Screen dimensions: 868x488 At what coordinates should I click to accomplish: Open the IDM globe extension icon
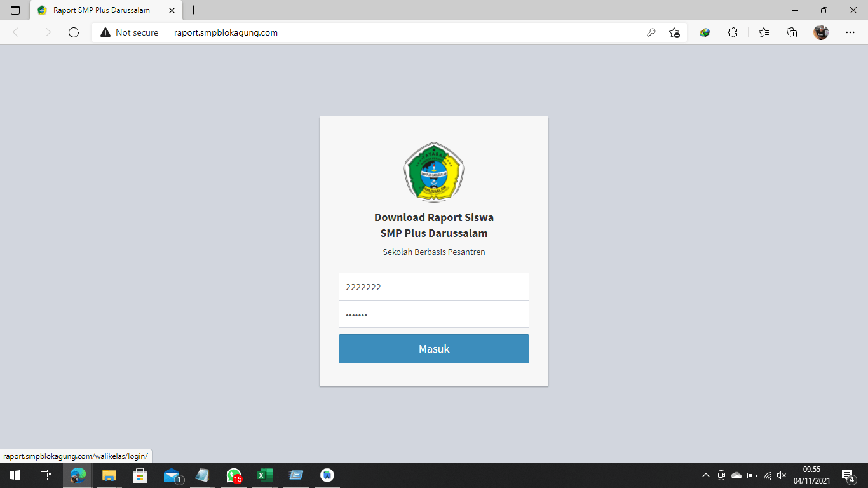[705, 32]
